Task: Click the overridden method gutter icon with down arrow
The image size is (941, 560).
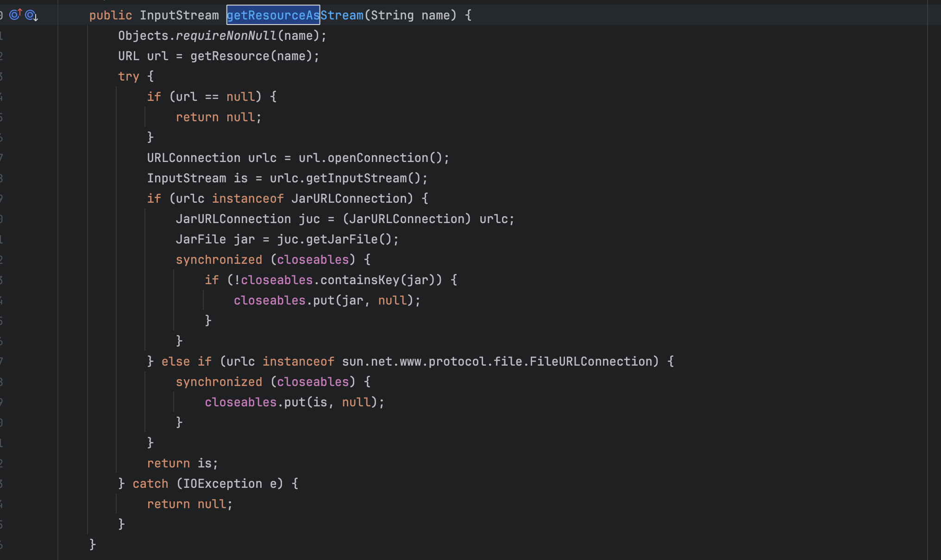Action: click(x=31, y=16)
